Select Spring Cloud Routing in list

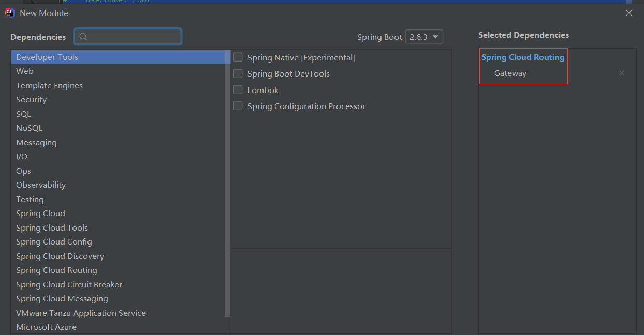coord(56,270)
